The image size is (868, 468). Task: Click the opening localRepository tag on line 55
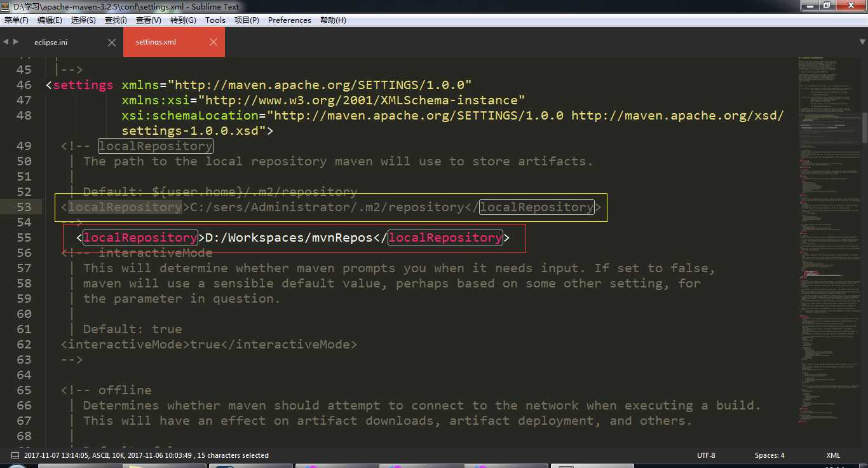click(x=140, y=238)
